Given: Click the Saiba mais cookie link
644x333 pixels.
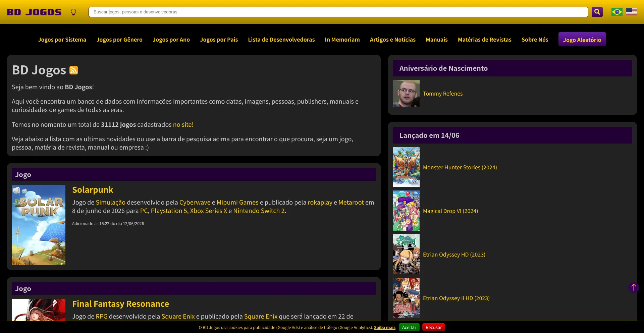Looking at the screenshot, I should click(385, 327).
